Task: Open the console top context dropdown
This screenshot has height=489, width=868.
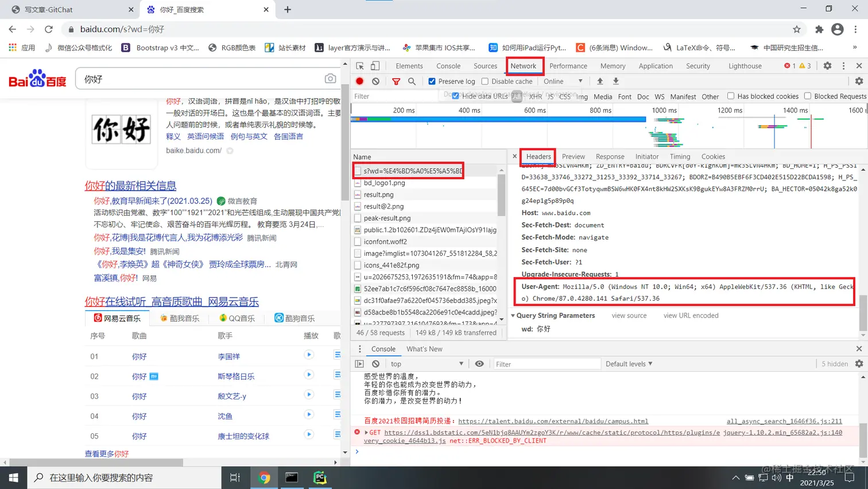Action: [x=427, y=364]
